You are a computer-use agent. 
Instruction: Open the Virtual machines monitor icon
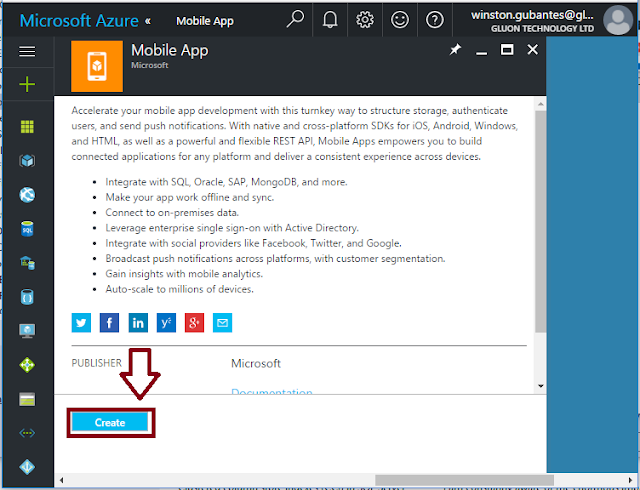[27, 331]
